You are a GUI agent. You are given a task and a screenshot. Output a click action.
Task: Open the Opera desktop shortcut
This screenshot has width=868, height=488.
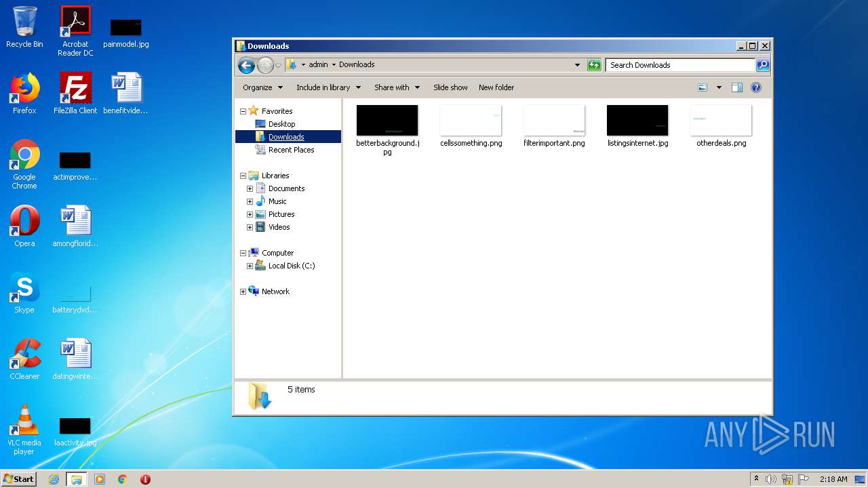pyautogui.click(x=24, y=226)
